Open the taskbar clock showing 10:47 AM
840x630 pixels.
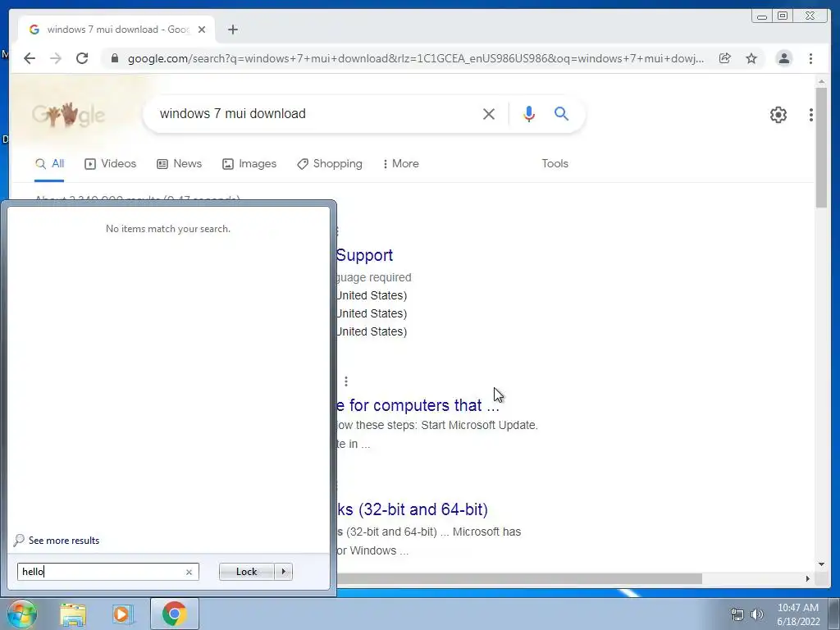[798, 614]
